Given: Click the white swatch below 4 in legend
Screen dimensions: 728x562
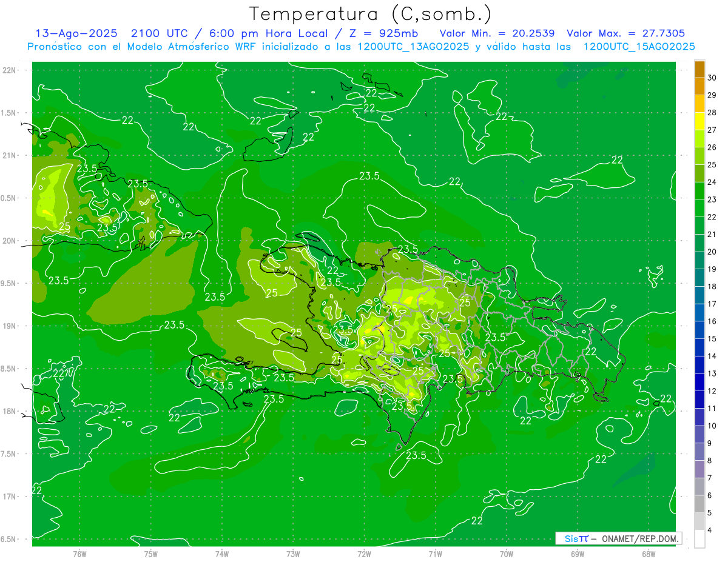Looking at the screenshot, I should [x=699, y=539].
